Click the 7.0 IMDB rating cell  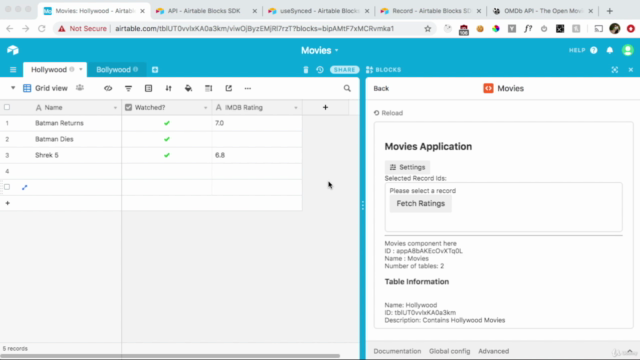[x=257, y=123]
